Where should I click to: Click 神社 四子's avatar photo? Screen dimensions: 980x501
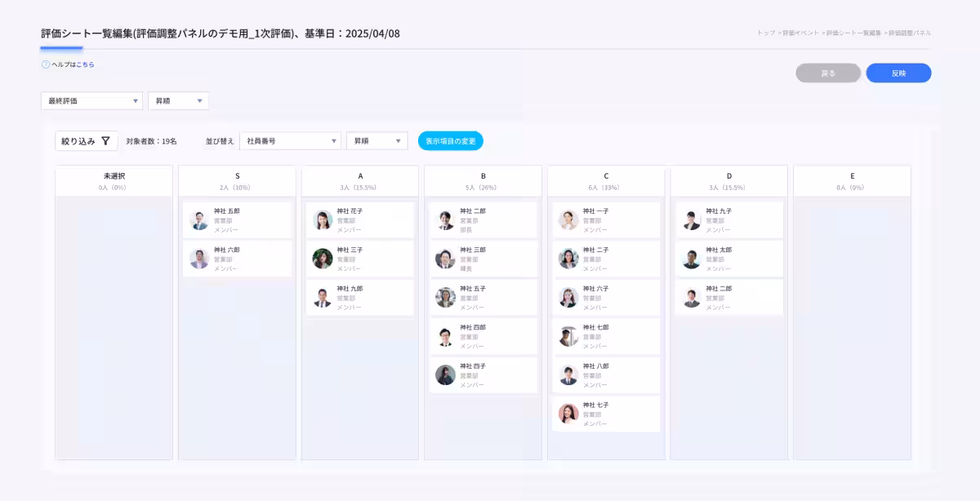[x=445, y=375]
